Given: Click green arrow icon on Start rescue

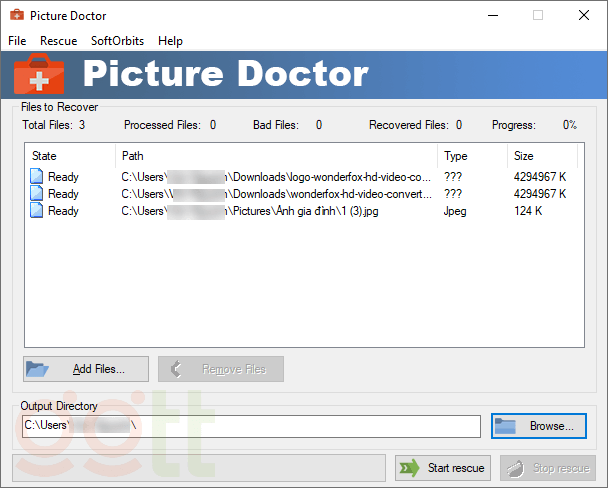Looking at the screenshot, I should click(x=408, y=468).
